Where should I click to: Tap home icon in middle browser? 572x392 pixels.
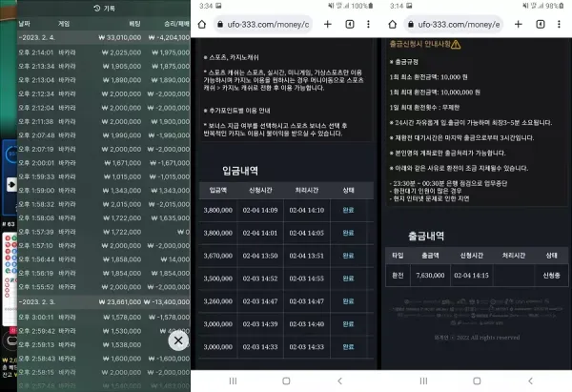(x=202, y=25)
